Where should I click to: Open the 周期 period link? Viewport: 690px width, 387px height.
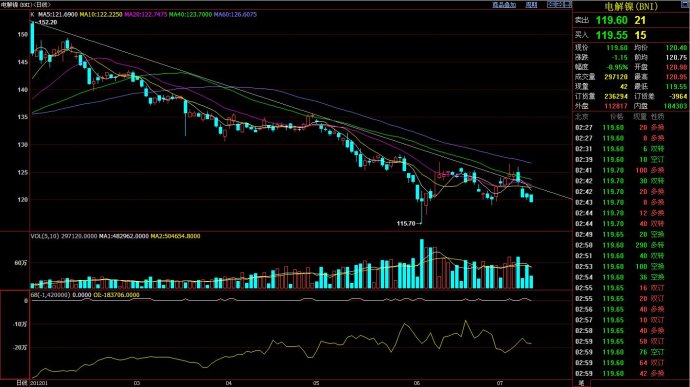[x=532, y=5]
